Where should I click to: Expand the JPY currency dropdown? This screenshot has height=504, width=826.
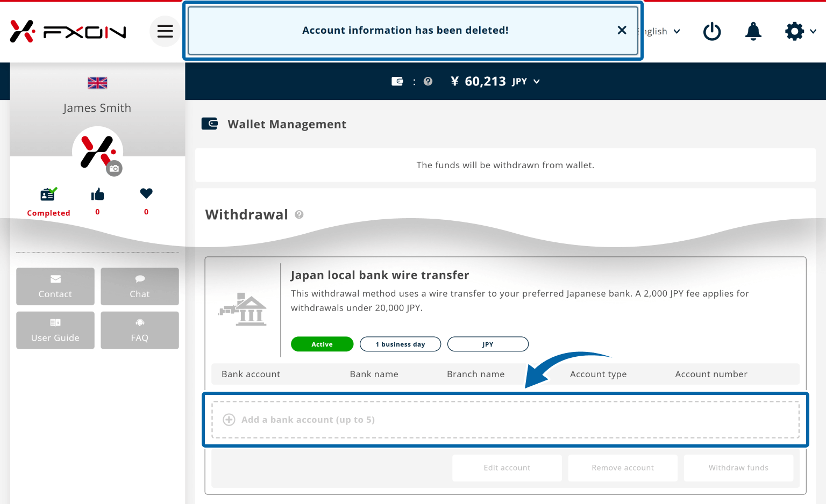[526, 81]
